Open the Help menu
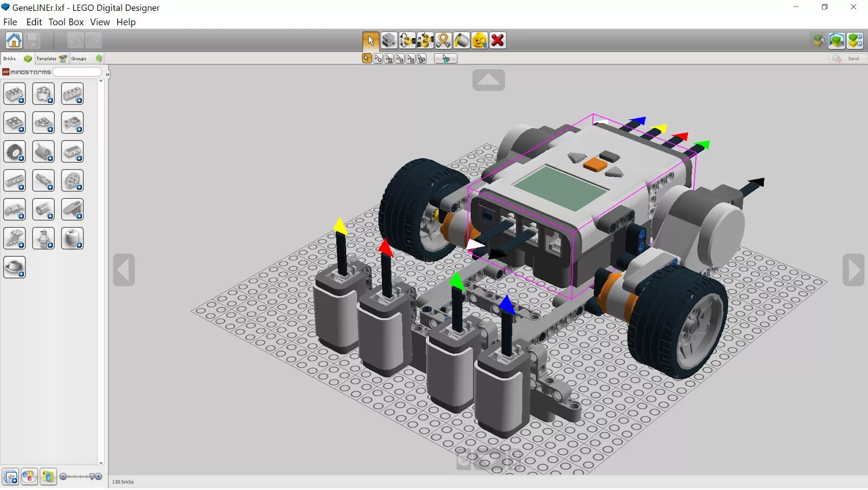868x490 pixels. [126, 22]
